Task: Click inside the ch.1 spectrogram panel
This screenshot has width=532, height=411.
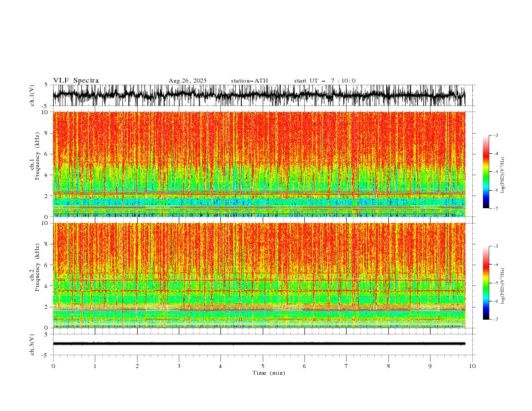Action: (x=259, y=164)
